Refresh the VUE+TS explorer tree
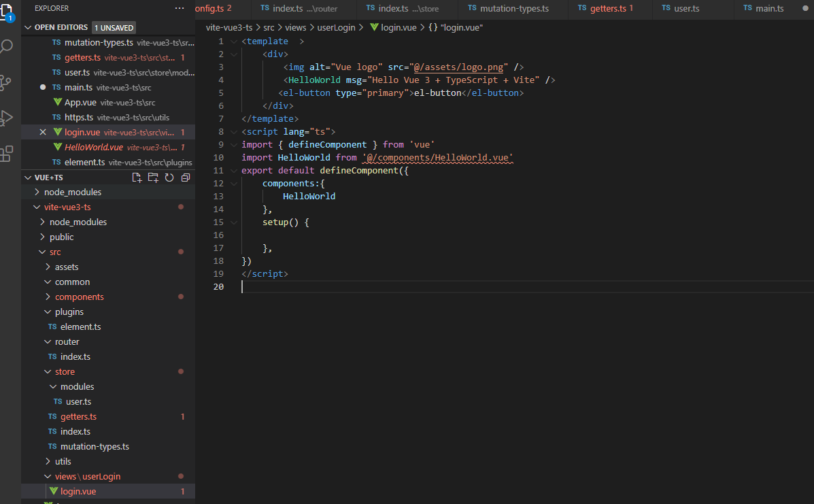The height and width of the screenshot is (504, 814). 169,178
